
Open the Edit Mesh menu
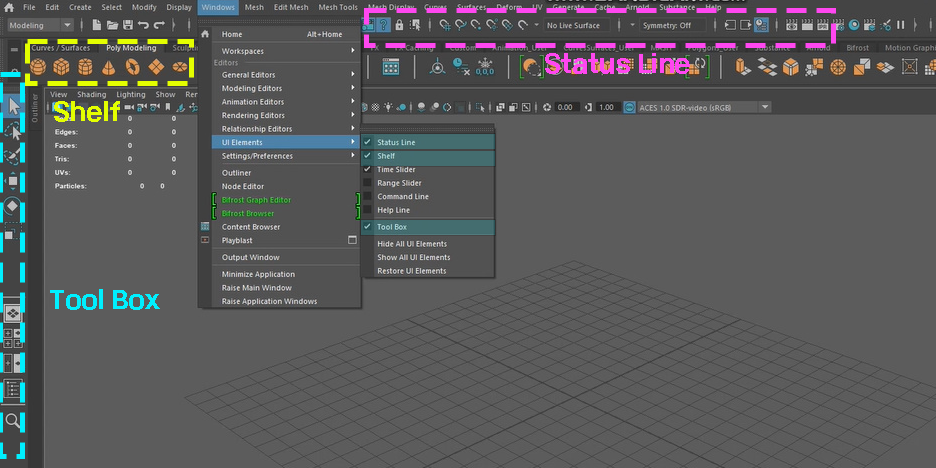tap(291, 7)
